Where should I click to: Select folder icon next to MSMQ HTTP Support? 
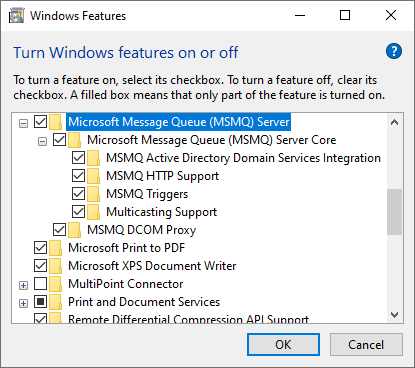coord(93,176)
